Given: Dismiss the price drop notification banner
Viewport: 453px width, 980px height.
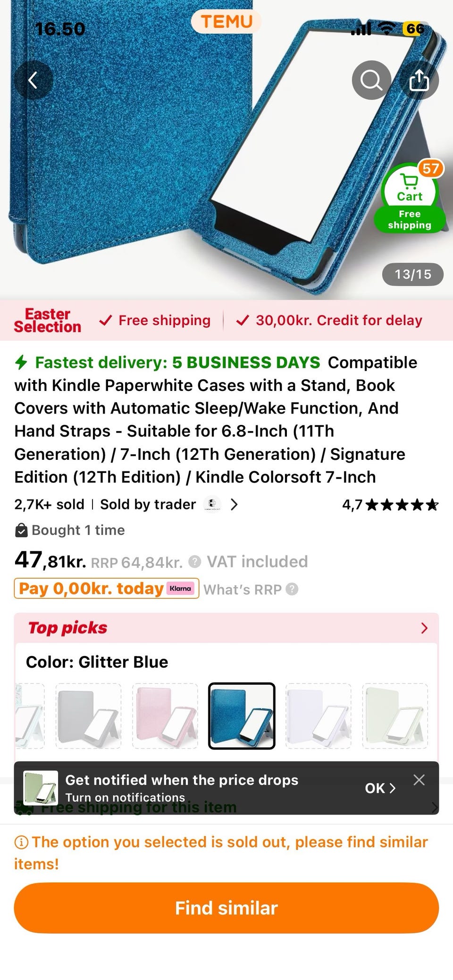Looking at the screenshot, I should point(419,780).
